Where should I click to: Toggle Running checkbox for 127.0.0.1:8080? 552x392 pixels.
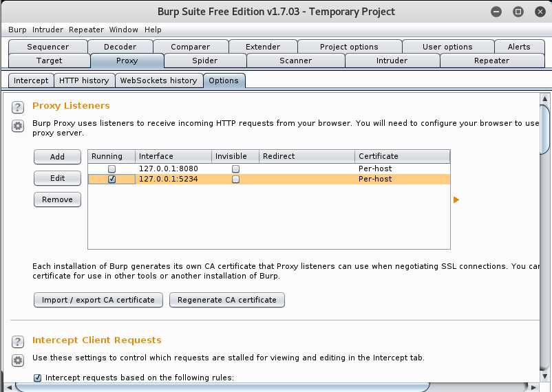tap(112, 168)
